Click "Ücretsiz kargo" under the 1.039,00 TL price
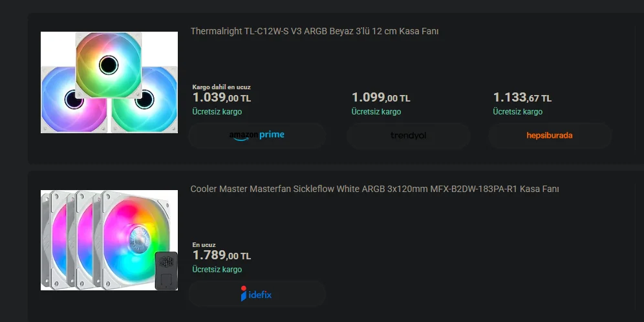 click(x=217, y=112)
